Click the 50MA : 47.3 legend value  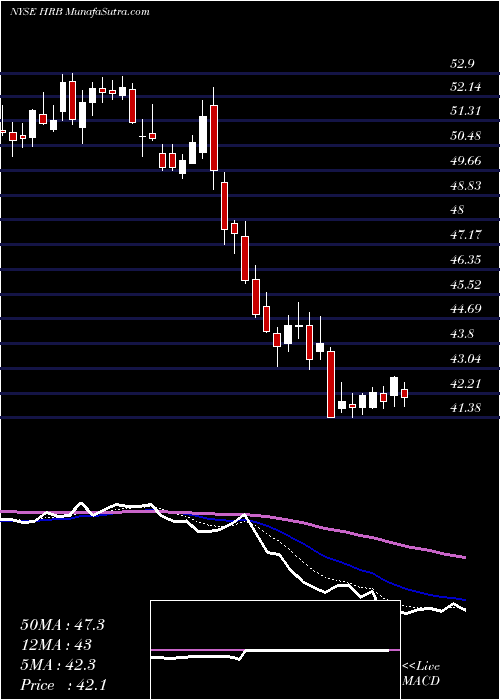(62, 625)
